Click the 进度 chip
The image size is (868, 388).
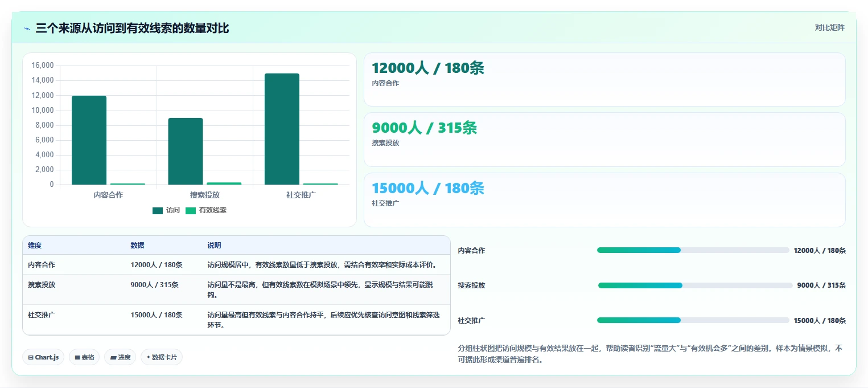120,357
